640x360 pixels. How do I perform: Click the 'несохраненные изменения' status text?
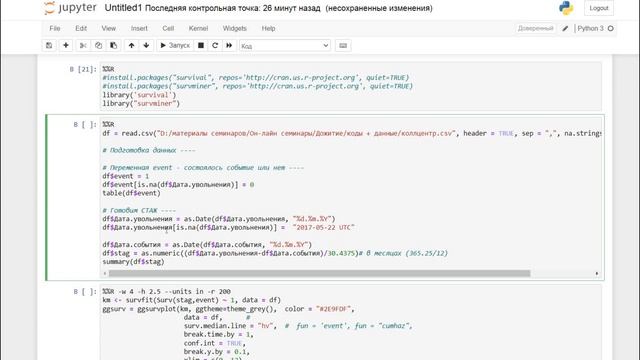click(x=379, y=8)
